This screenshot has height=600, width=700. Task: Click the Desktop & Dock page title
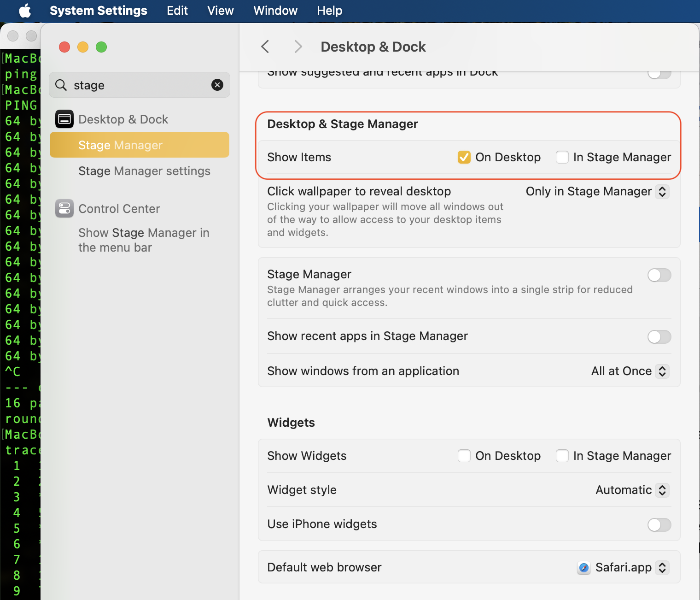pos(373,47)
